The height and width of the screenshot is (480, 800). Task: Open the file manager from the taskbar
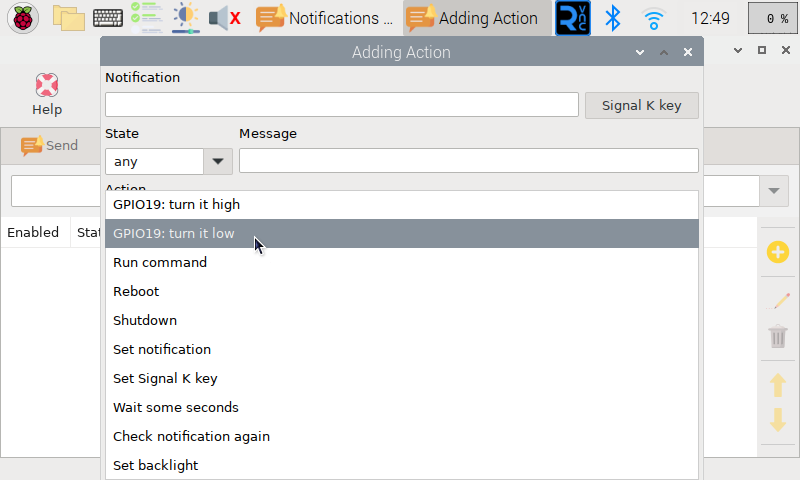[x=69, y=18]
